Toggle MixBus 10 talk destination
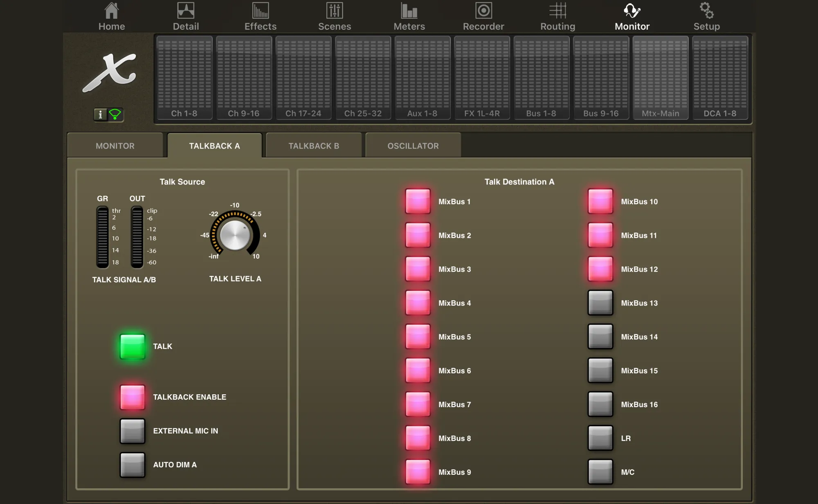The width and height of the screenshot is (818, 504). pyautogui.click(x=600, y=201)
